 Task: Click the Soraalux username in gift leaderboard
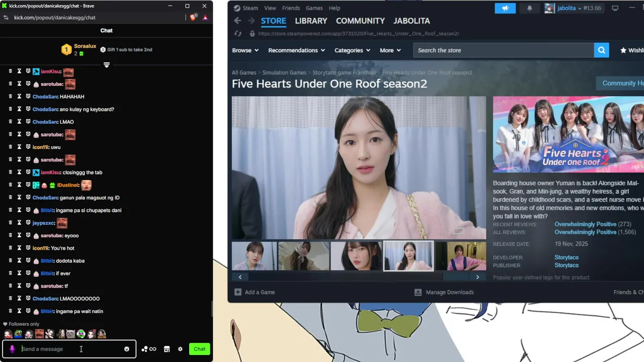tap(85, 46)
